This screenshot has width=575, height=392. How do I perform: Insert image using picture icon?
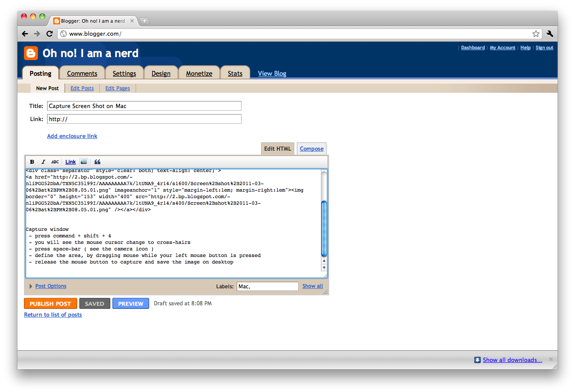point(84,162)
